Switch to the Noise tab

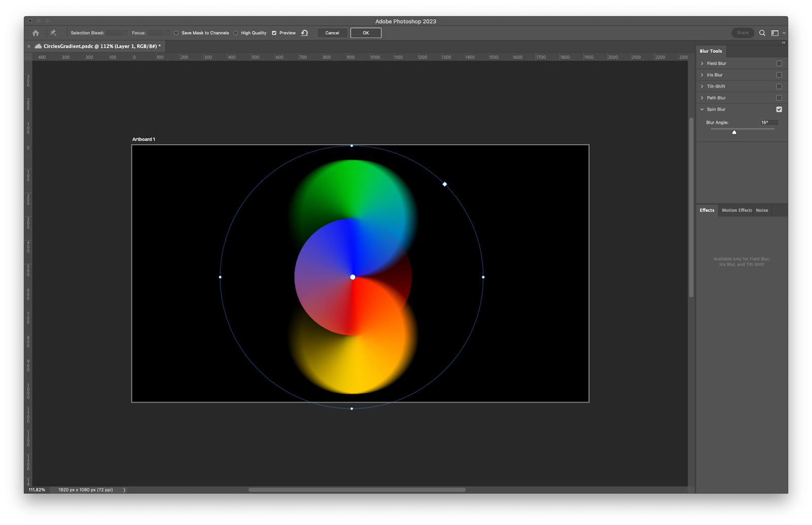pyautogui.click(x=762, y=211)
